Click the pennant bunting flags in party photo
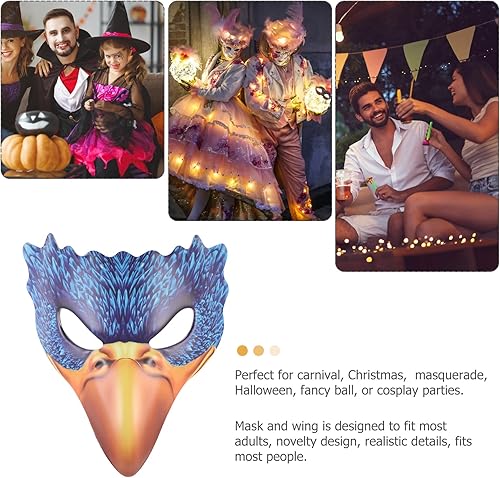The image size is (500, 478). coord(417,55)
